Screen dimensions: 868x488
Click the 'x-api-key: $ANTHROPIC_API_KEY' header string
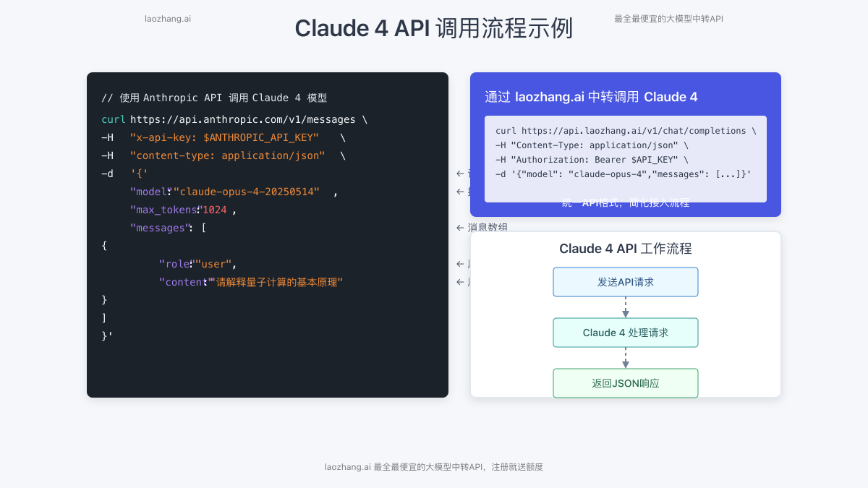(x=224, y=137)
